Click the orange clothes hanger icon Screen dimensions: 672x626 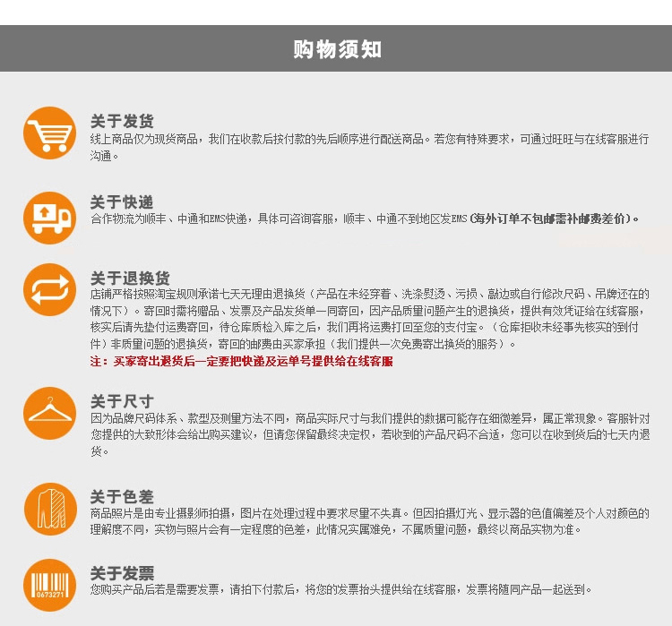(49, 413)
